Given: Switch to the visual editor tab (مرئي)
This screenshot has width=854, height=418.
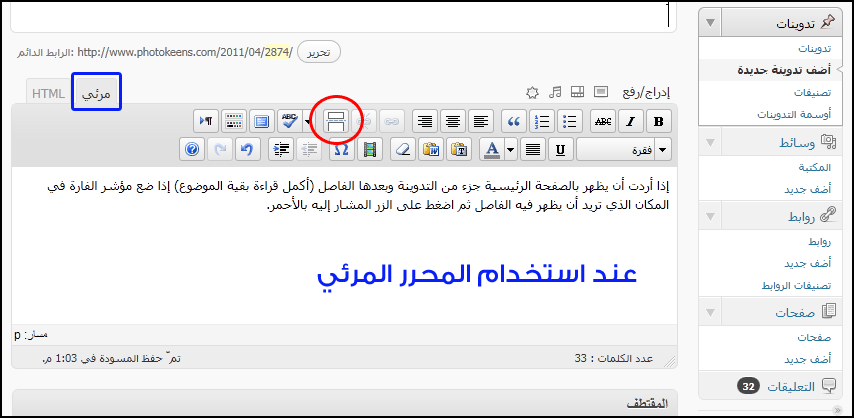Looking at the screenshot, I should tap(97, 93).
